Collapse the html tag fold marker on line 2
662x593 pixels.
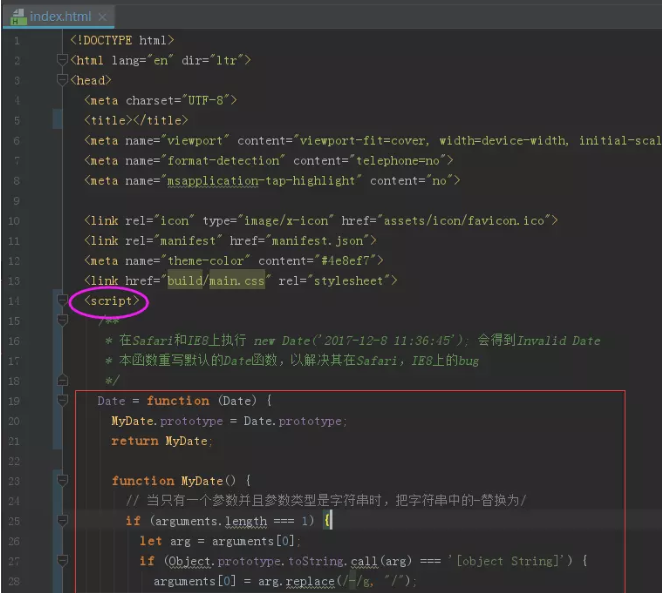62,60
